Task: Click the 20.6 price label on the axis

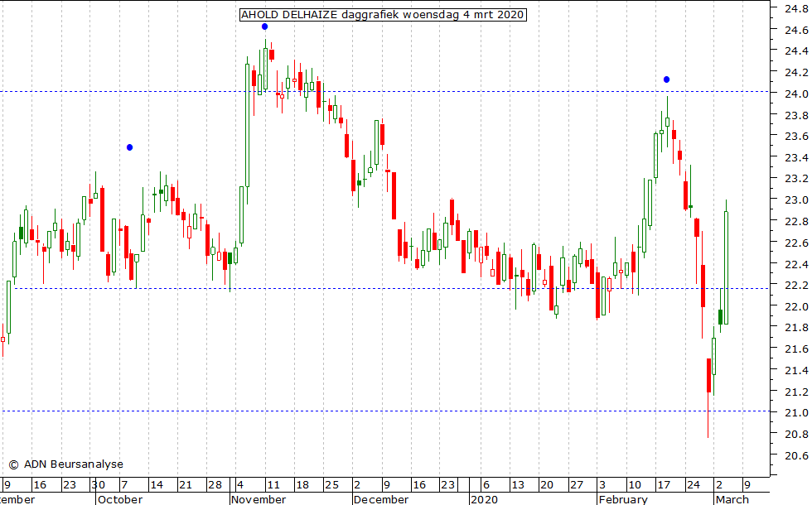Action: click(x=796, y=456)
